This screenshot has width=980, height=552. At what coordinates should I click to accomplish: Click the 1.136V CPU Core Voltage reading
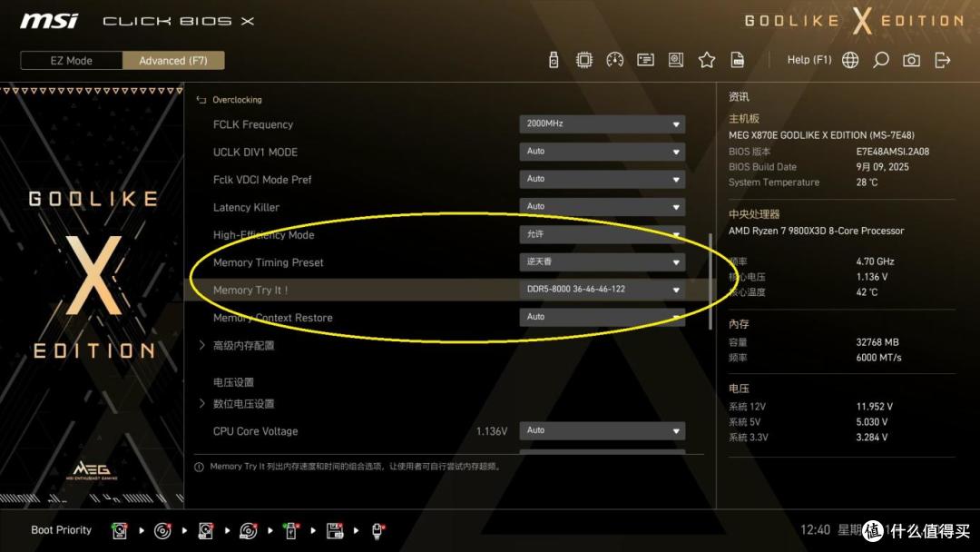(x=491, y=431)
